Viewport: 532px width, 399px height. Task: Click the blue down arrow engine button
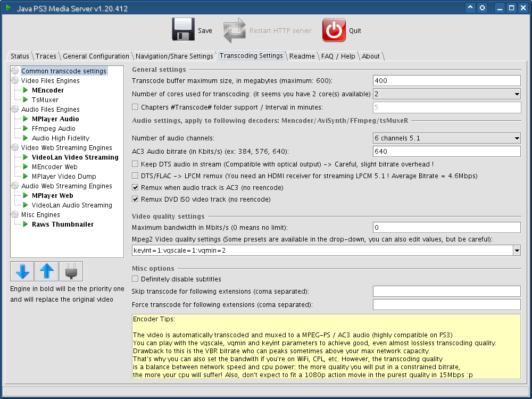pyautogui.click(x=22, y=271)
